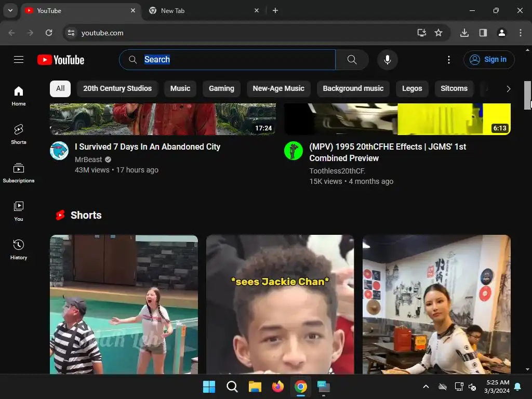Open the YouTube hamburger guide menu
This screenshot has width=532, height=399.
point(19,60)
